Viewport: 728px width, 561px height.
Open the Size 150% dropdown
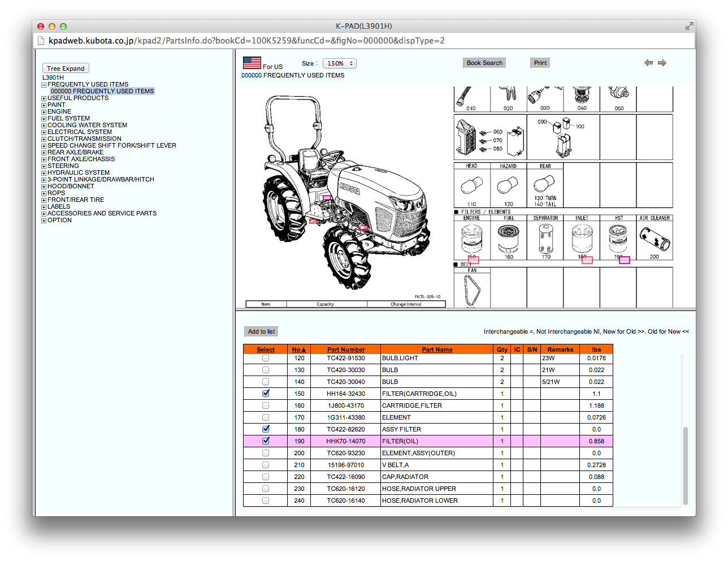[x=339, y=63]
